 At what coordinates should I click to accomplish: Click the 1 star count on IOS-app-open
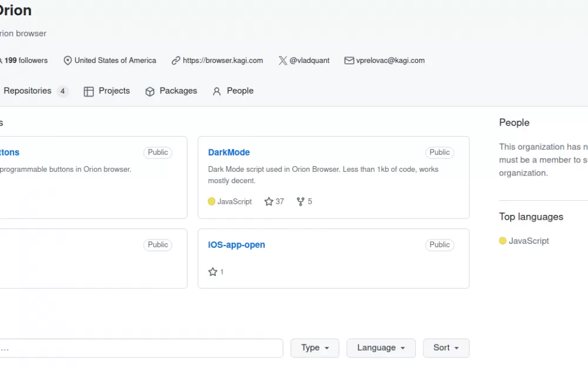(222, 272)
